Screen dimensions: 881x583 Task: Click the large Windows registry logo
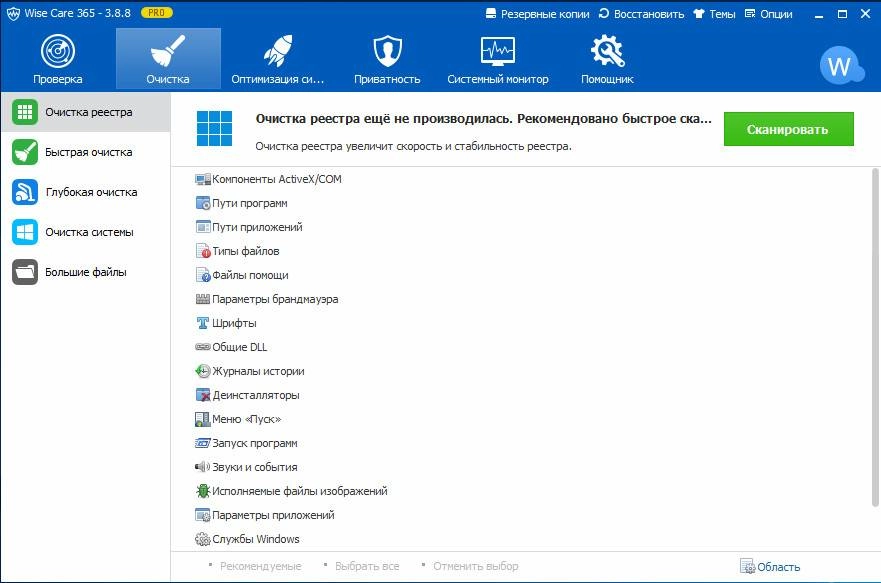(214, 129)
